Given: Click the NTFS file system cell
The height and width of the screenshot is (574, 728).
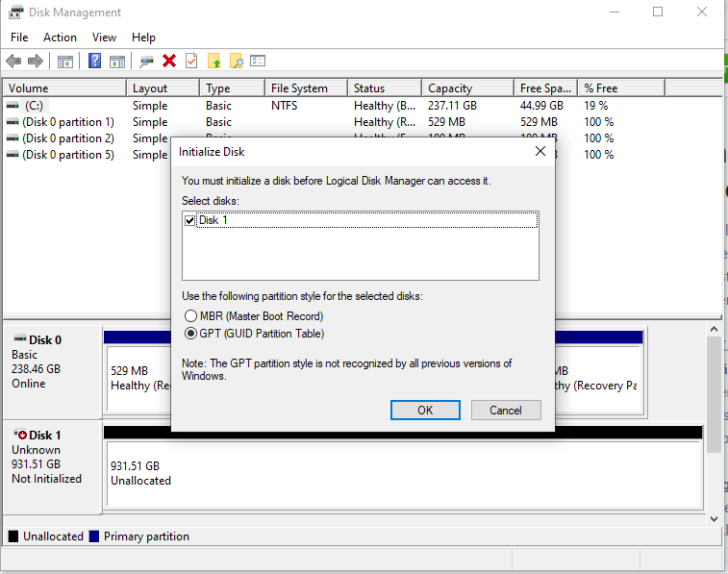Looking at the screenshot, I should coord(284,106).
